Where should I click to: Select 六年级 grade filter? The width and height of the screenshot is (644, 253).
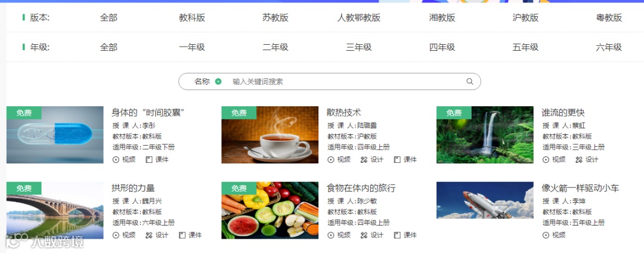point(609,47)
